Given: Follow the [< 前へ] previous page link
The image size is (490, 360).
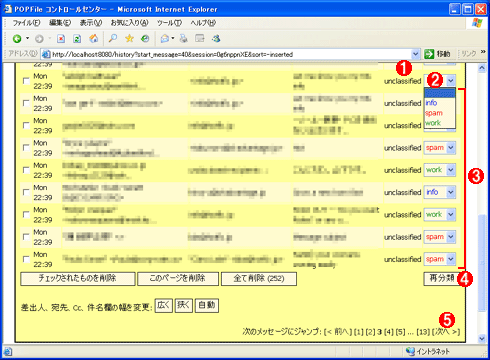Looking at the screenshot, I should point(338,332).
